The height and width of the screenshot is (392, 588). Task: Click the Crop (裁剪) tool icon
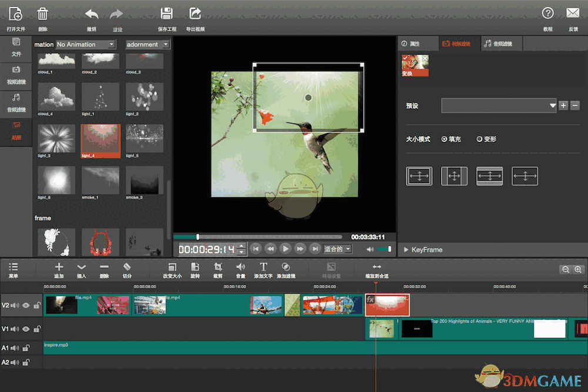(218, 267)
